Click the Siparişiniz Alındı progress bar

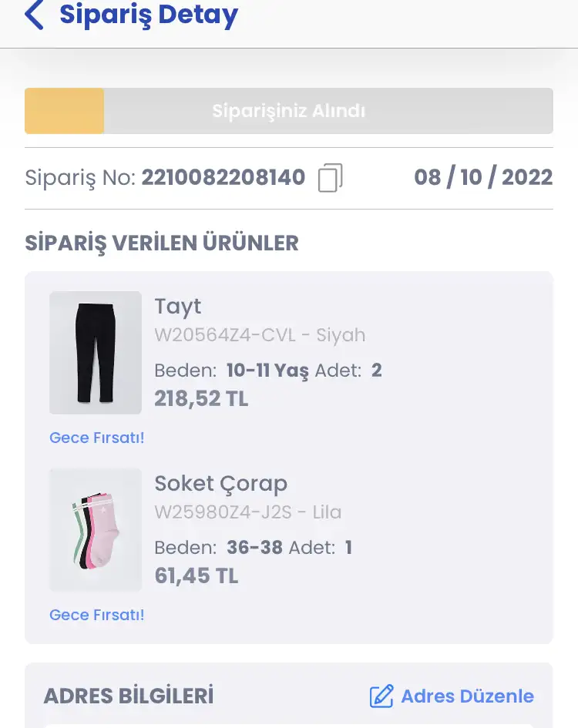(x=288, y=111)
